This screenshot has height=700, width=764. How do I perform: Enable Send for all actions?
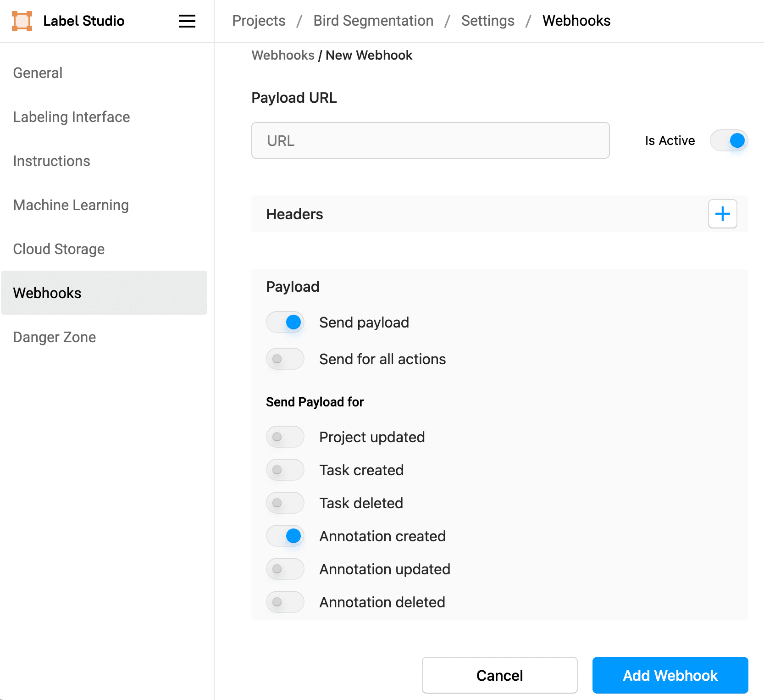click(x=285, y=359)
